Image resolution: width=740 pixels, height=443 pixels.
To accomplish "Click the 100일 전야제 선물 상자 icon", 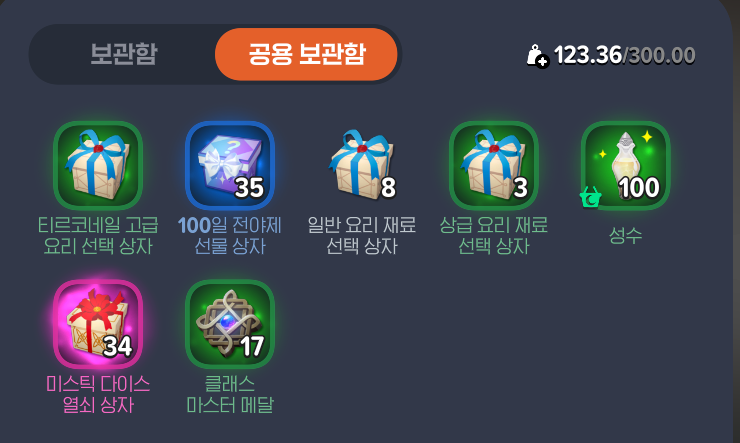I will [230, 165].
